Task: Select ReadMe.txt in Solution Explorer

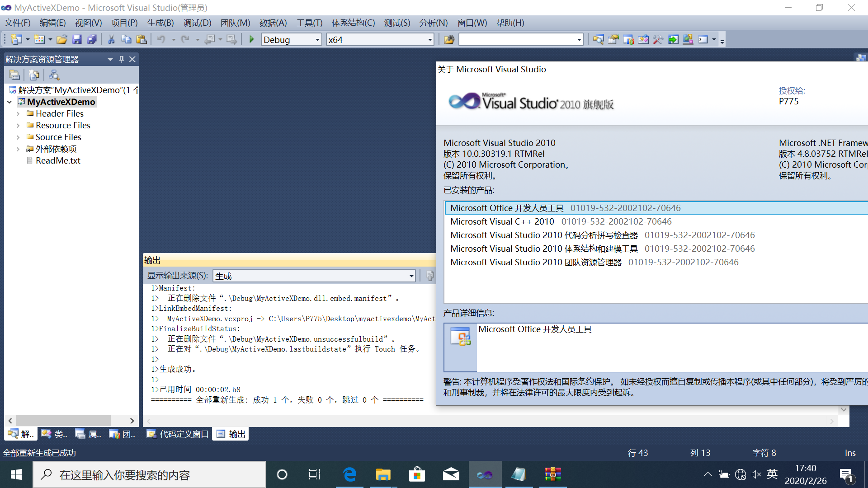Action: (58, 161)
